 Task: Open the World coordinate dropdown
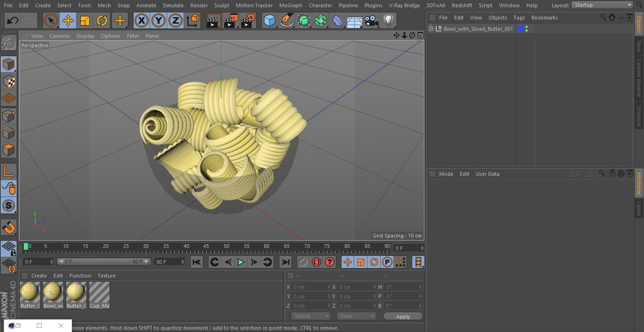[311, 316]
